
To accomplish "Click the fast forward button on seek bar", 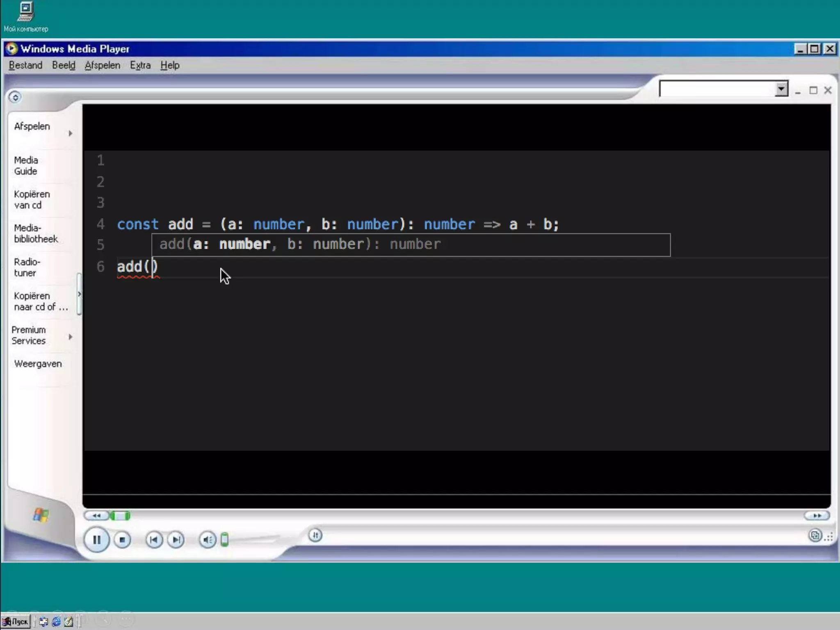I will pos(817,516).
